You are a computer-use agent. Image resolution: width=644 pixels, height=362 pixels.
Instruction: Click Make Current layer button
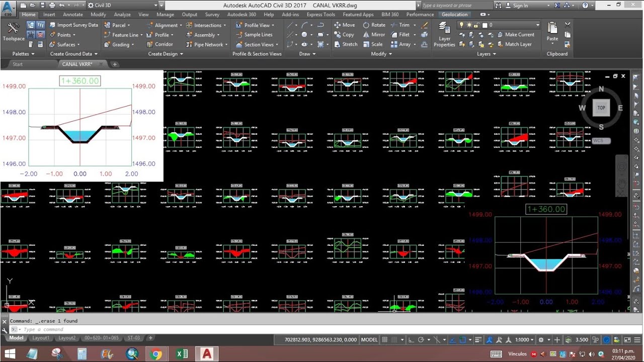coord(516,35)
